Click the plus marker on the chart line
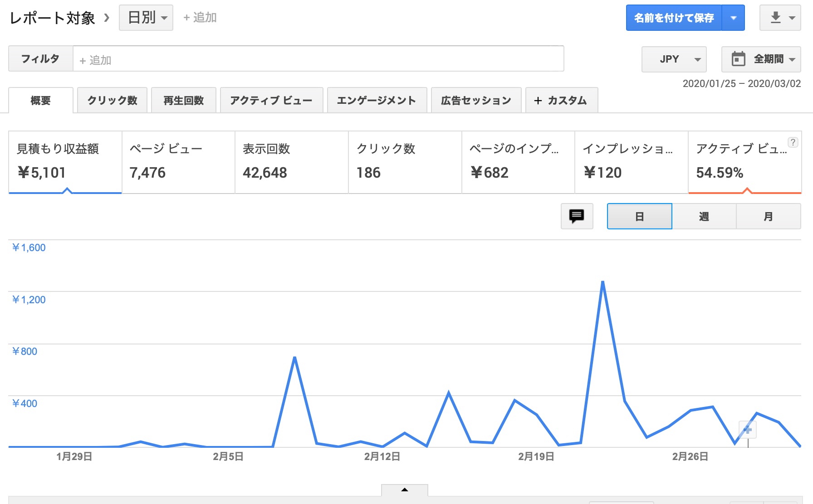The width and height of the screenshot is (813, 504). tap(747, 429)
